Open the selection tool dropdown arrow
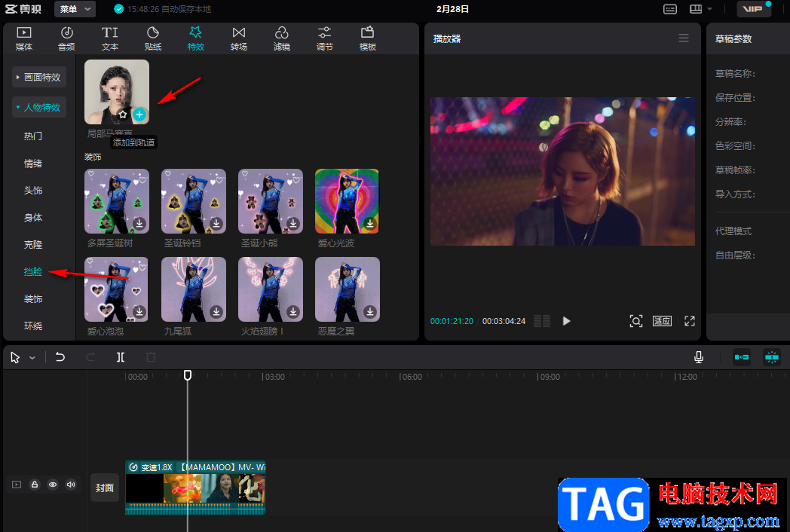The image size is (790, 532). (32, 358)
